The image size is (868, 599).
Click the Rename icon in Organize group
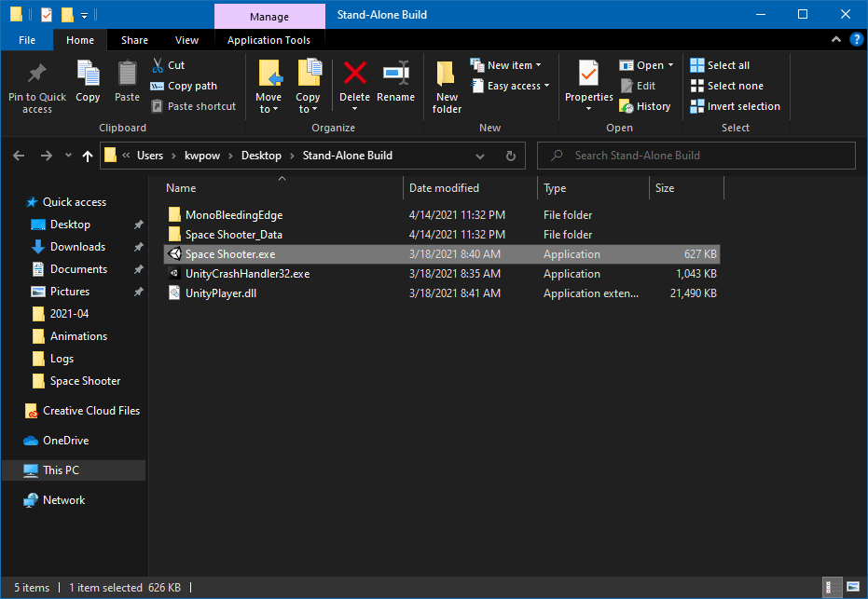pyautogui.click(x=396, y=74)
